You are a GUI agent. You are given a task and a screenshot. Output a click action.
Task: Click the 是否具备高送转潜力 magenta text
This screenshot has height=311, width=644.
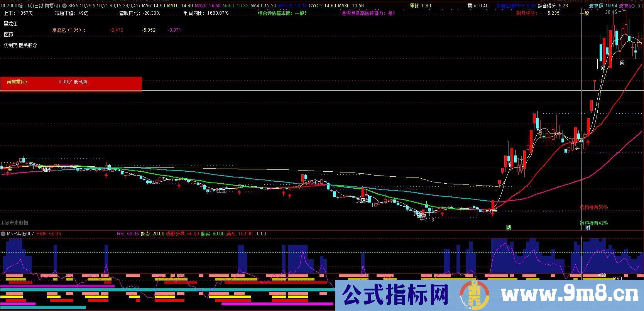click(368, 13)
